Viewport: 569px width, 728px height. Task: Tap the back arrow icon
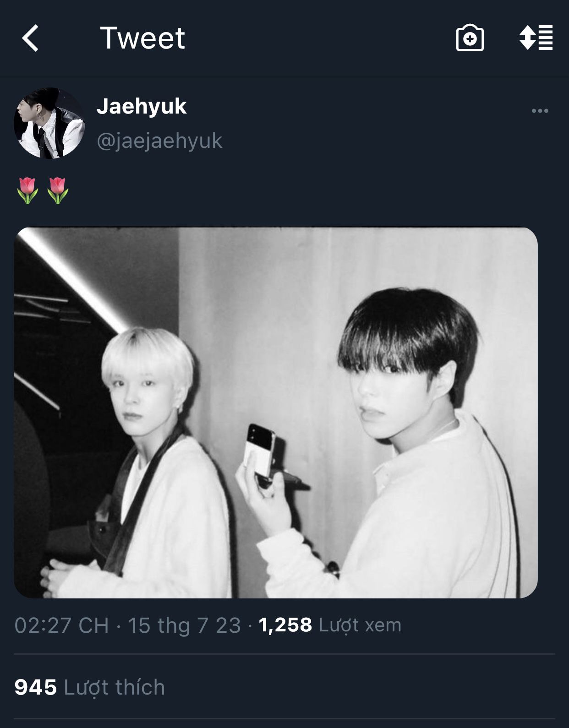[x=30, y=38]
